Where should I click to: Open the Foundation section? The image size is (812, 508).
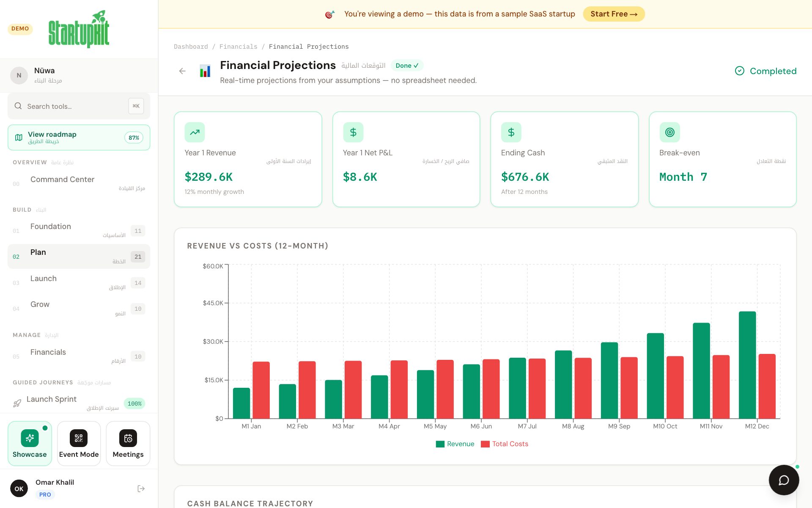tap(79, 231)
